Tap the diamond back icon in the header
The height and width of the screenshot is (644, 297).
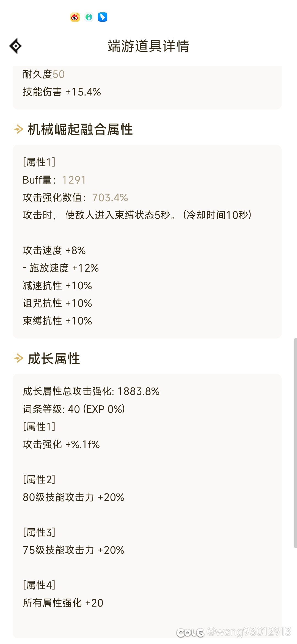click(15, 46)
